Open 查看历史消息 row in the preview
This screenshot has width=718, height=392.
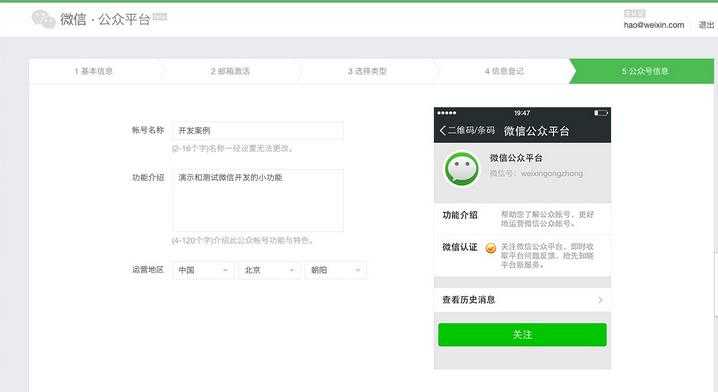pos(522,300)
